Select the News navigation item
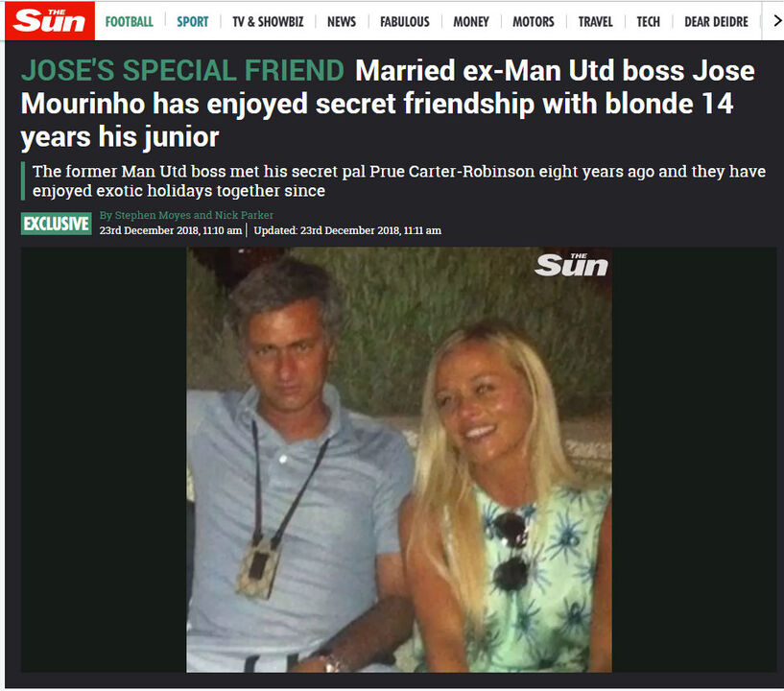This screenshot has width=784, height=691. 342,21
